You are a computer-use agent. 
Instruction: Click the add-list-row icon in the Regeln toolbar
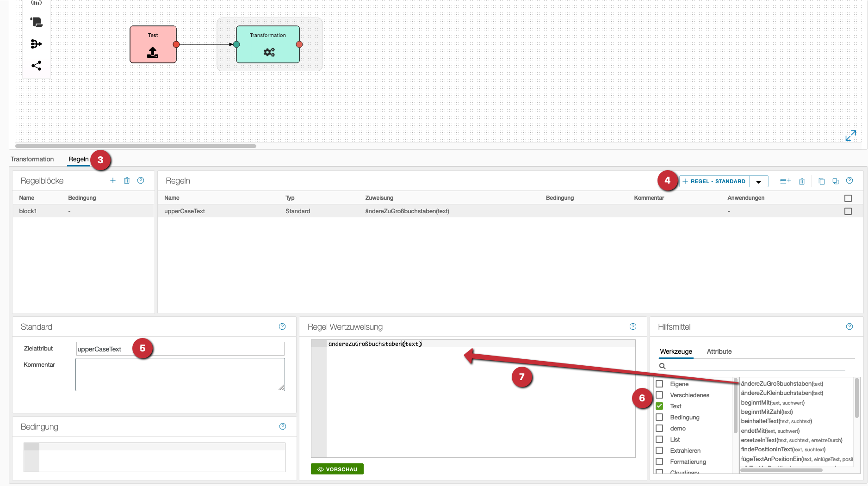pyautogui.click(x=785, y=181)
